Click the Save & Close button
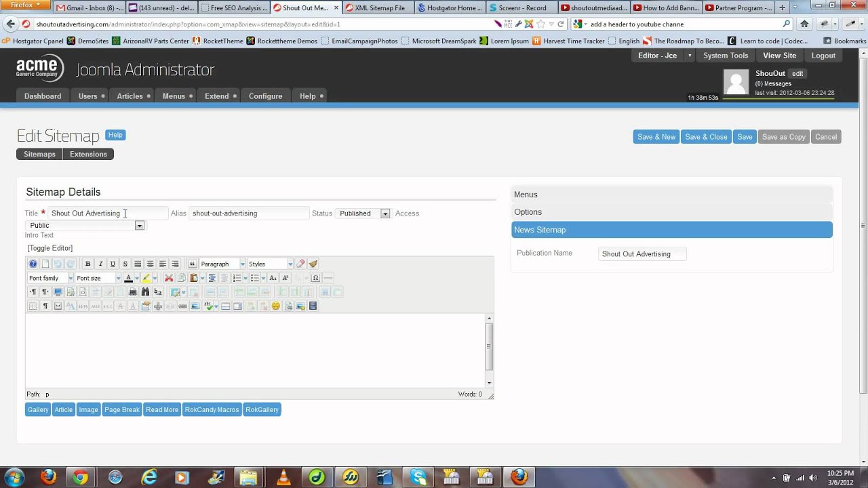Viewport: 868px width, 488px height. pyautogui.click(x=706, y=137)
